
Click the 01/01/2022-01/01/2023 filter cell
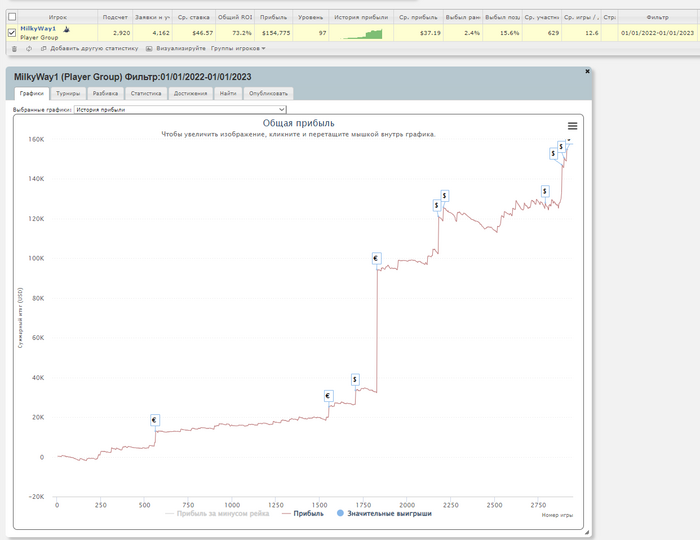click(658, 33)
